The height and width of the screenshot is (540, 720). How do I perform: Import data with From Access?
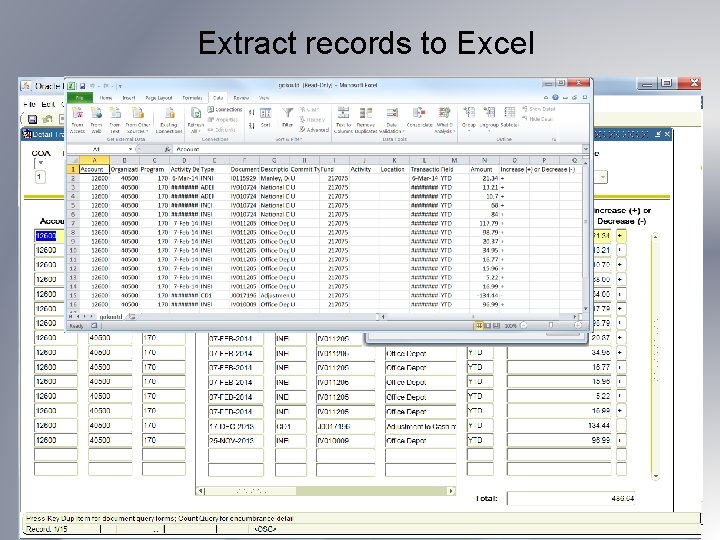(77, 119)
